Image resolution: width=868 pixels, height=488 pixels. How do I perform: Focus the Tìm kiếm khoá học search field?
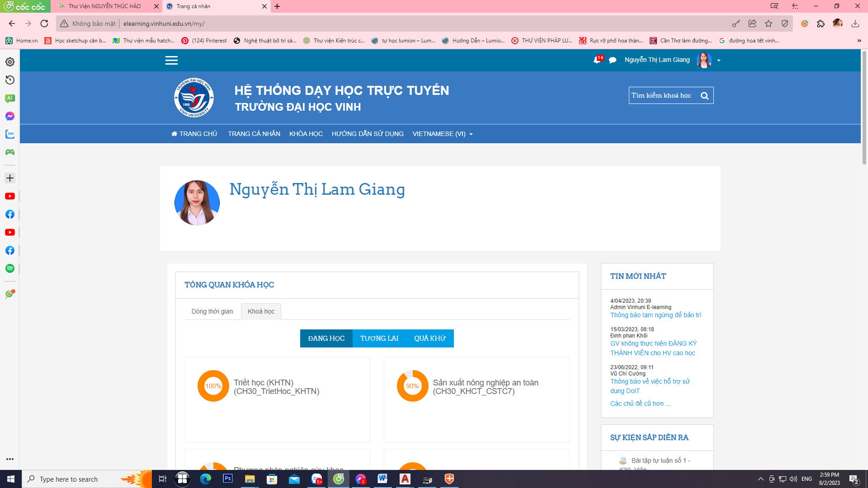[663, 95]
